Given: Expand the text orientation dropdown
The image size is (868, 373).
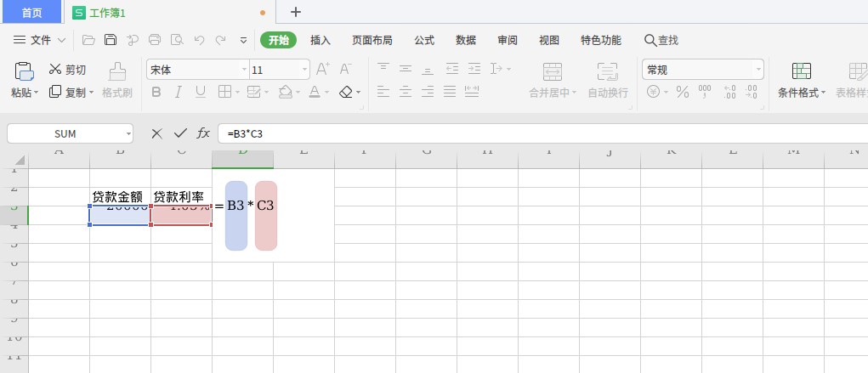Looking at the screenshot, I should pyautogui.click(x=508, y=69).
